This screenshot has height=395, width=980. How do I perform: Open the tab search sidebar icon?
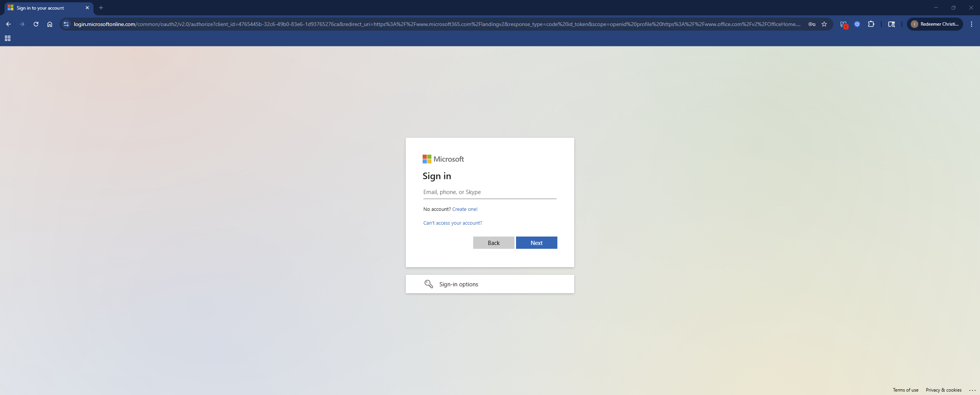892,24
